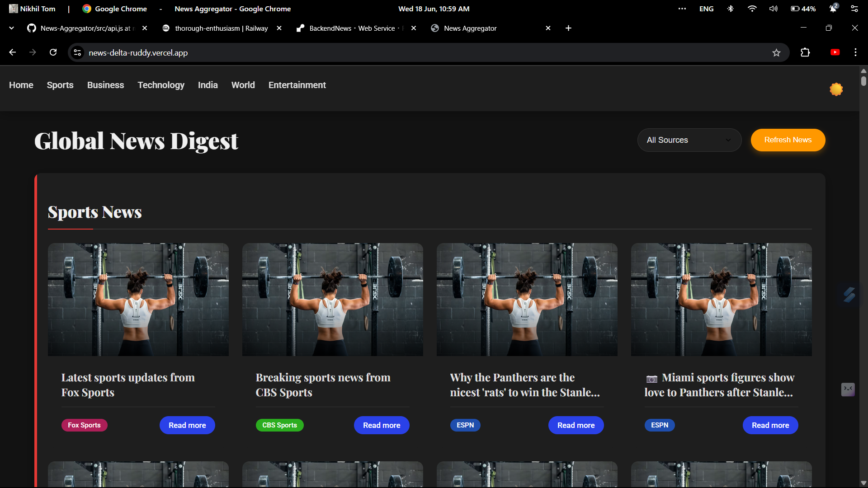Open a new tab with plus icon
The width and height of the screenshot is (868, 488).
coord(568,28)
